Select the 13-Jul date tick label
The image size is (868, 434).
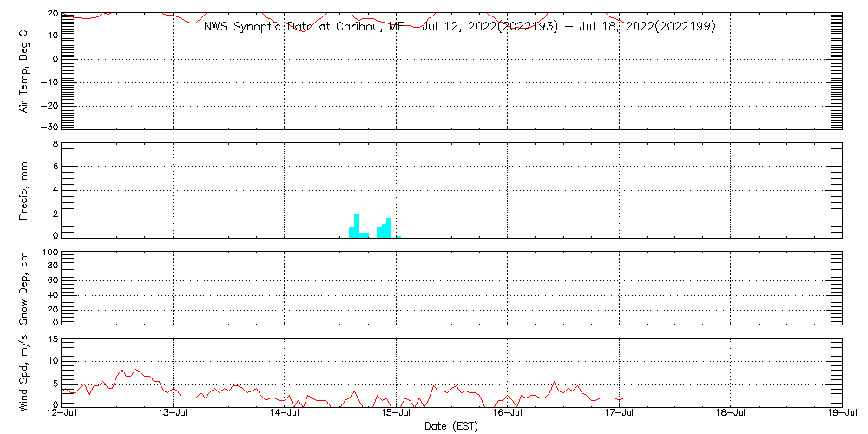[173, 413]
